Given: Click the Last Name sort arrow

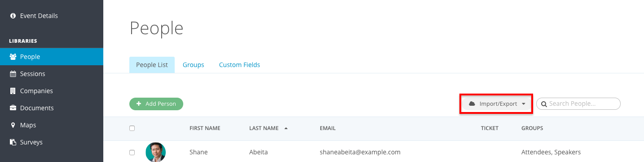Looking at the screenshot, I should coord(286,128).
